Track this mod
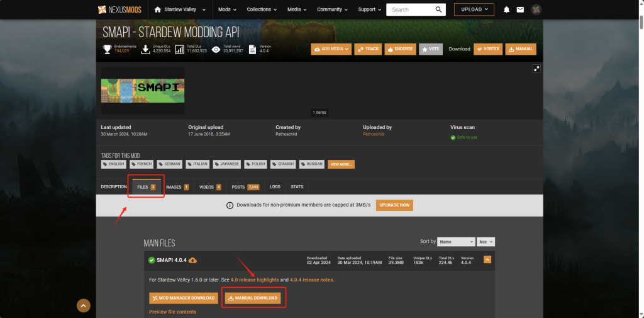 tap(369, 48)
